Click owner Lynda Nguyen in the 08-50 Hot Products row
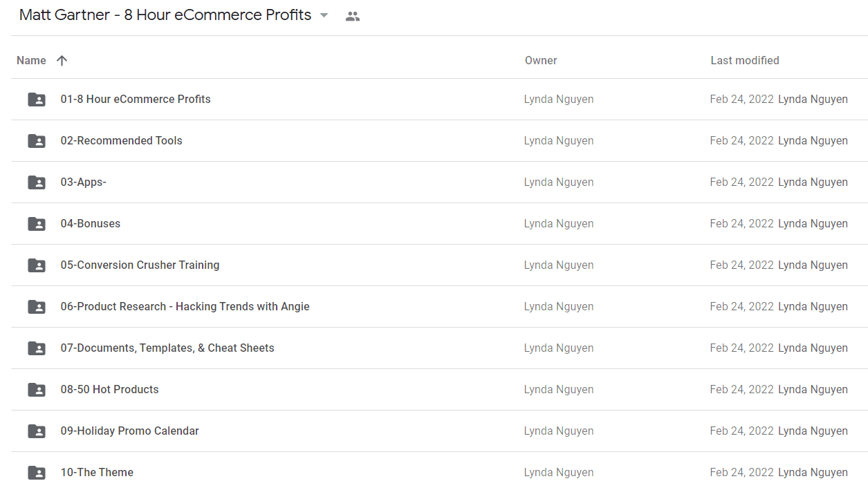Image resolution: width=868 pixels, height=490 pixels. (x=559, y=389)
